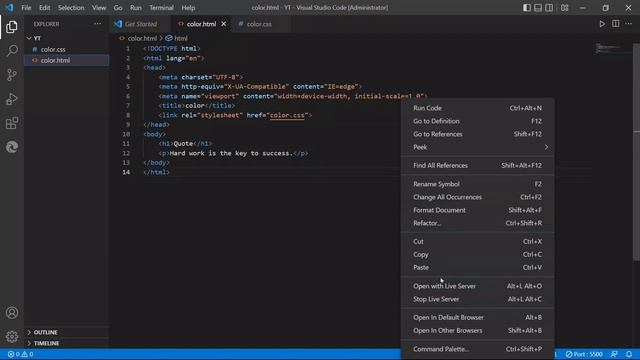The image size is (640, 360).
Task: Show errors and warnings in status bar
Action: tap(20, 354)
